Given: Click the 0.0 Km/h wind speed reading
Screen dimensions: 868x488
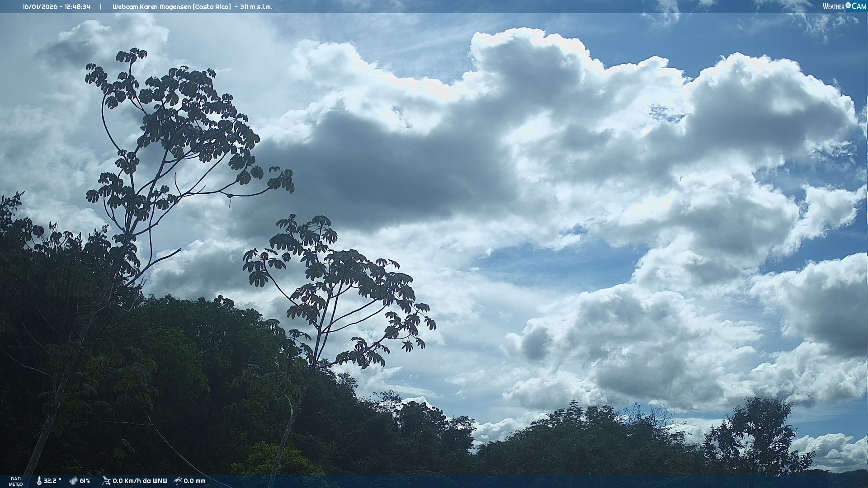Looking at the screenshot, I should click(x=128, y=481).
